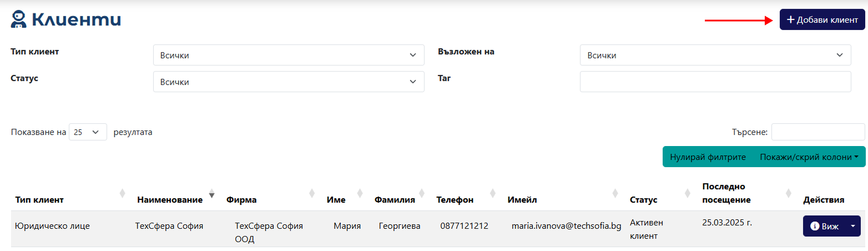The height and width of the screenshot is (251, 868).
Task: Click the Търсене search field
Action: (818, 132)
